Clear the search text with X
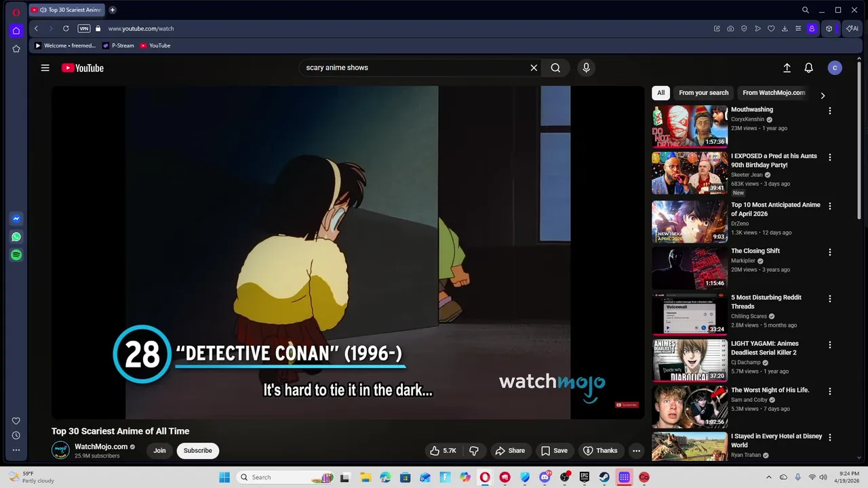 pos(534,68)
